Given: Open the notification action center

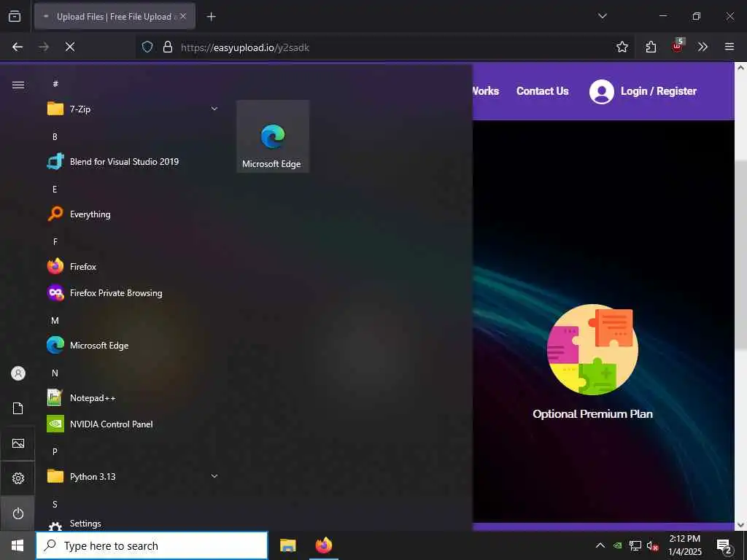Looking at the screenshot, I should pyautogui.click(x=724, y=546).
